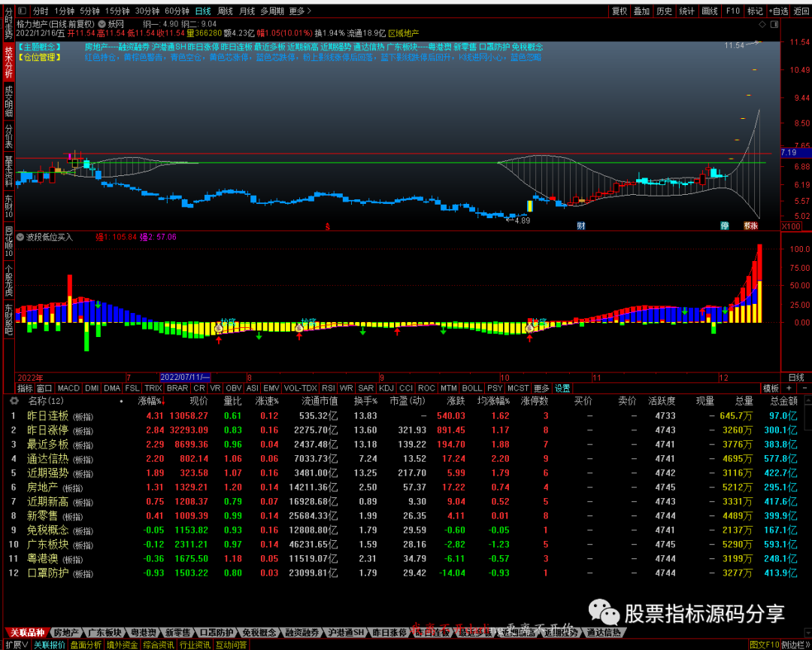
Task: Click the 2022/07/11 date cursor label
Action: (185, 378)
